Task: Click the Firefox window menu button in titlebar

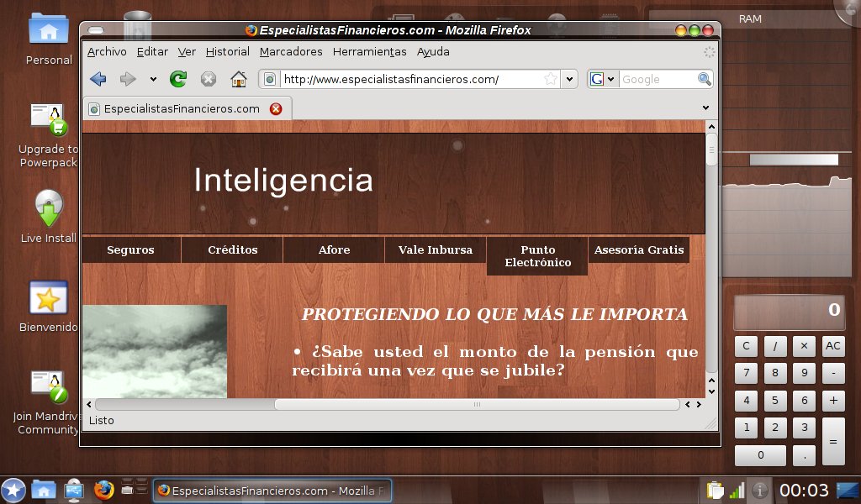Action: [x=96, y=30]
